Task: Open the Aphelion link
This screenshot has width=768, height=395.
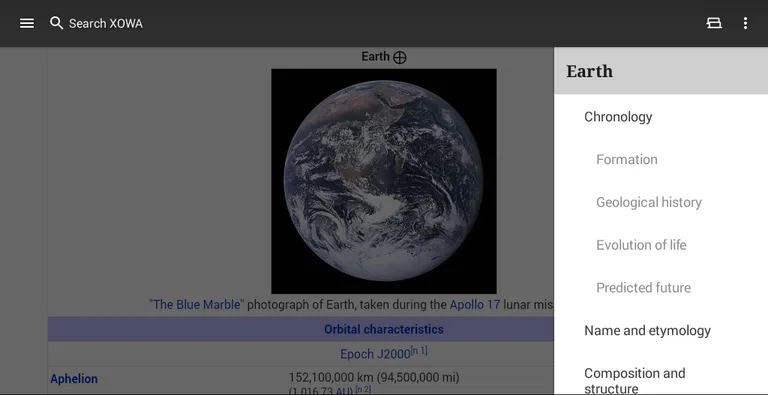Action: (74, 379)
